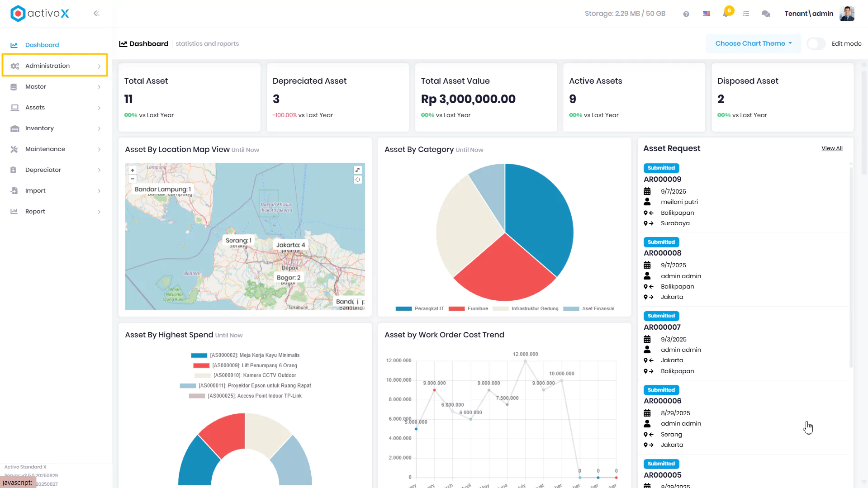Expand Administration submenu chevron
Image resolution: width=868 pixels, height=488 pixels.
point(99,66)
